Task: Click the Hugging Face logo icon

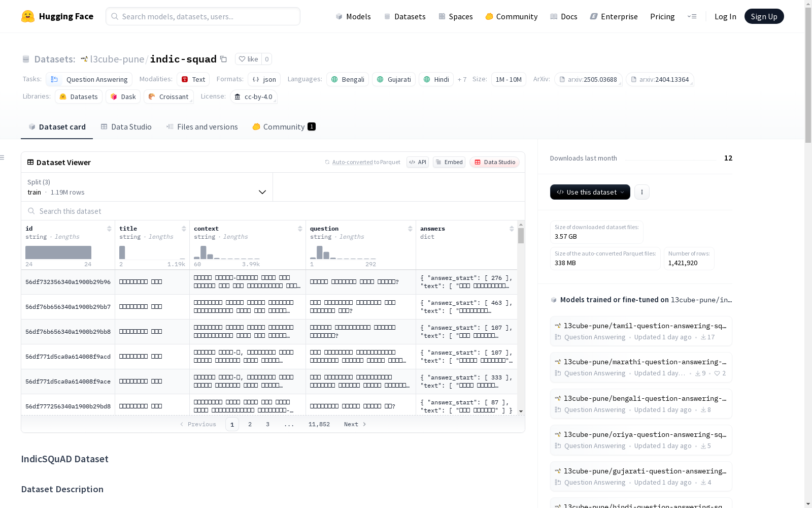Action: click(28, 16)
